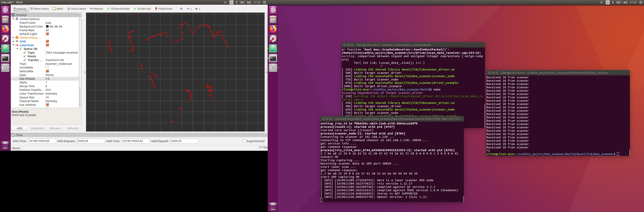Expand the Global Status item
Screen dimensions: 644x212
point(14,37)
